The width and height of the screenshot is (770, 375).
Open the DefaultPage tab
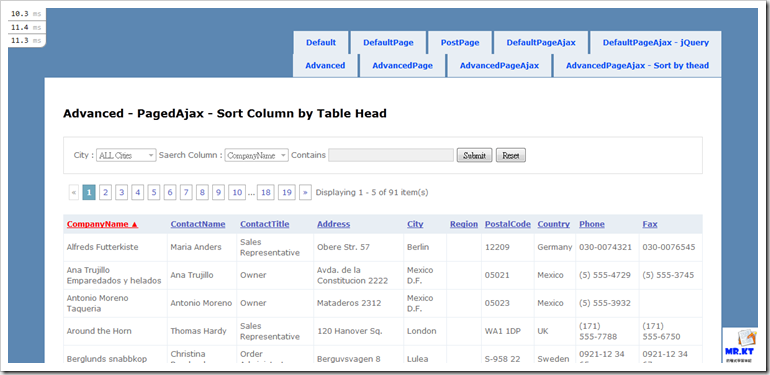(388, 43)
